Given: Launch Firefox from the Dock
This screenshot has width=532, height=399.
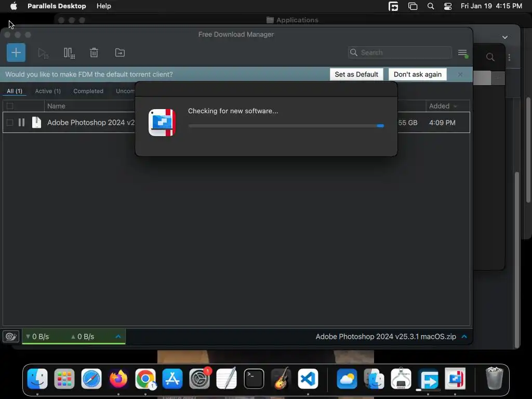Looking at the screenshot, I should [118, 379].
